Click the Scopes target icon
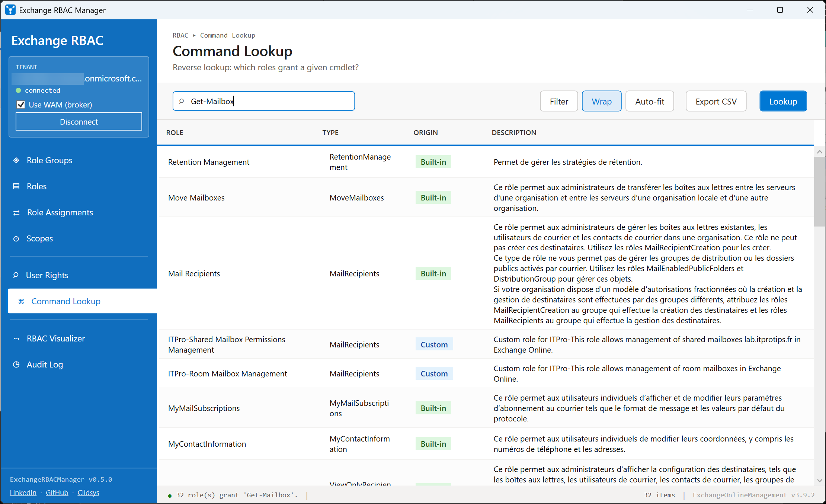Viewport: 826px width, 504px height. tap(16, 239)
